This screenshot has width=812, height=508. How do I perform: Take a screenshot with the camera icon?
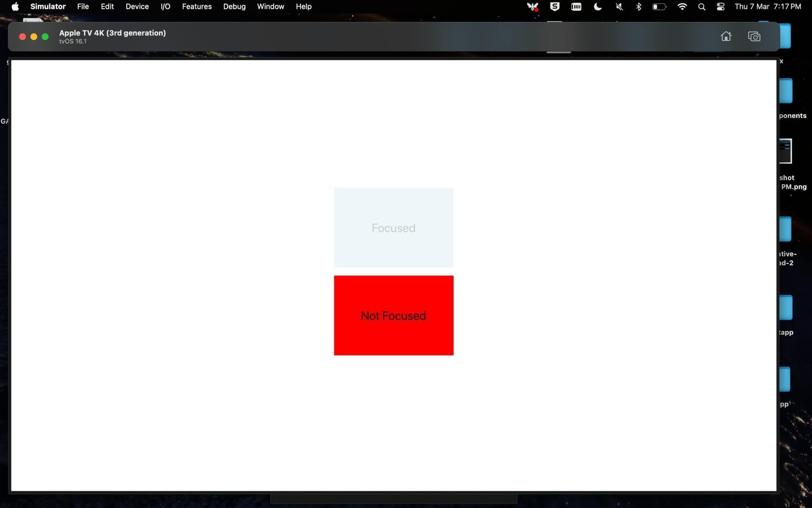click(754, 36)
